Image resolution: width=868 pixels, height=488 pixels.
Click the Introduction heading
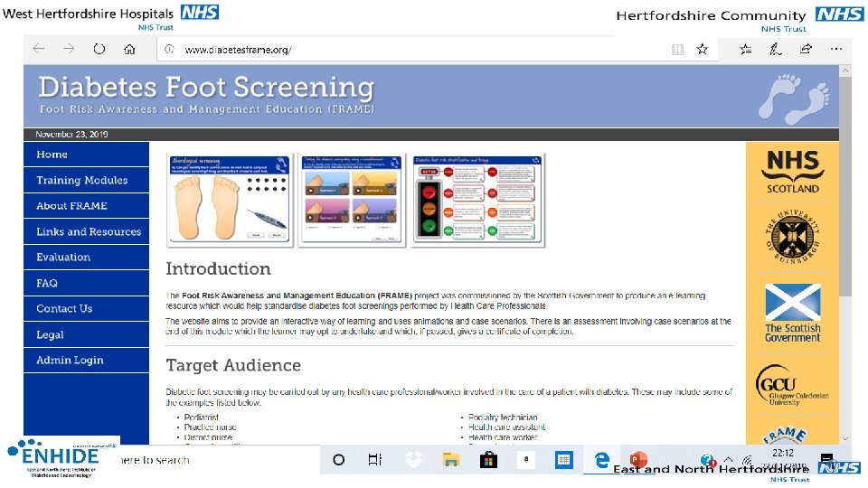pyautogui.click(x=218, y=269)
